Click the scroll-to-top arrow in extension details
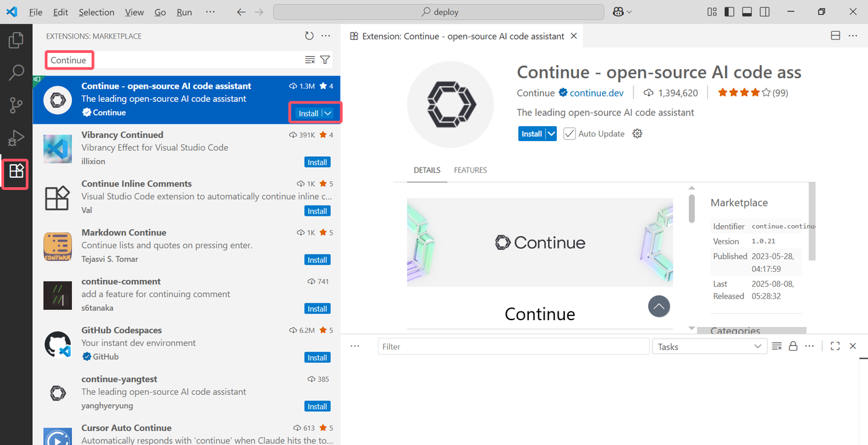The height and width of the screenshot is (445, 868). (659, 307)
